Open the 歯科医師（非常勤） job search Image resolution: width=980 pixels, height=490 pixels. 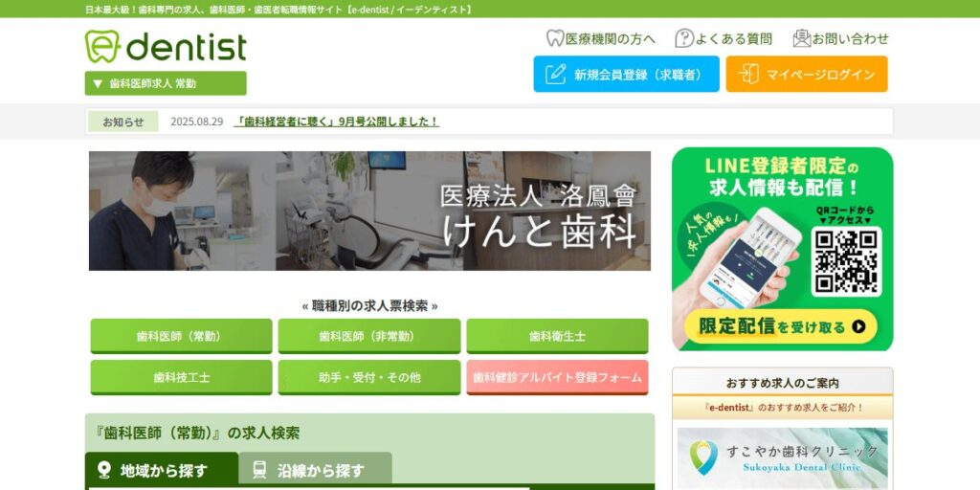[x=369, y=336]
